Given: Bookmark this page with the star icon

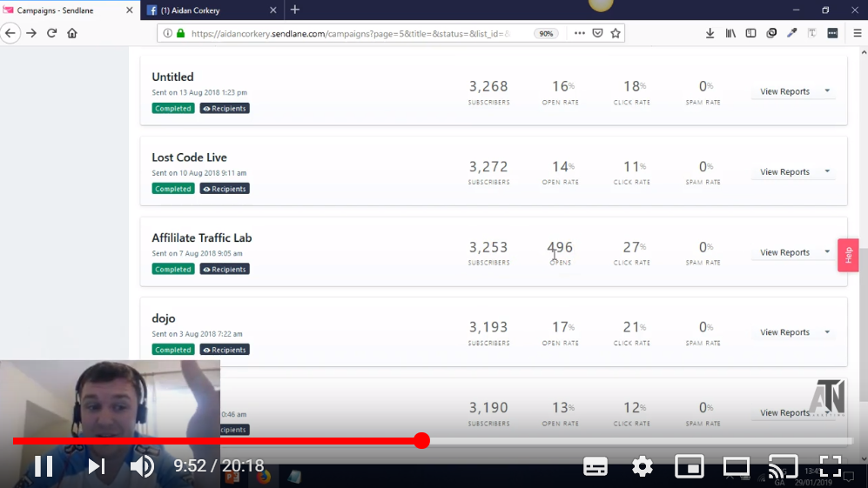Looking at the screenshot, I should point(616,33).
